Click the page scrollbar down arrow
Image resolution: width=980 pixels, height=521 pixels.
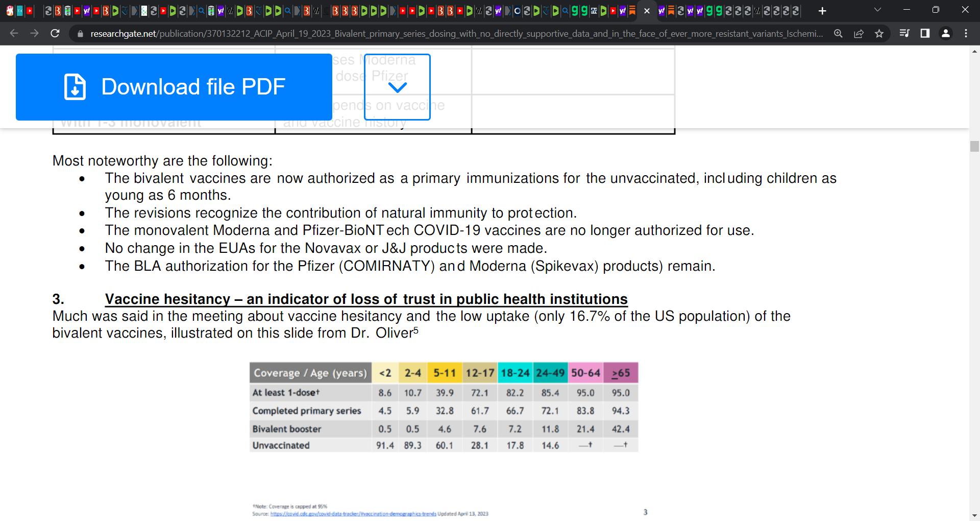tap(974, 515)
